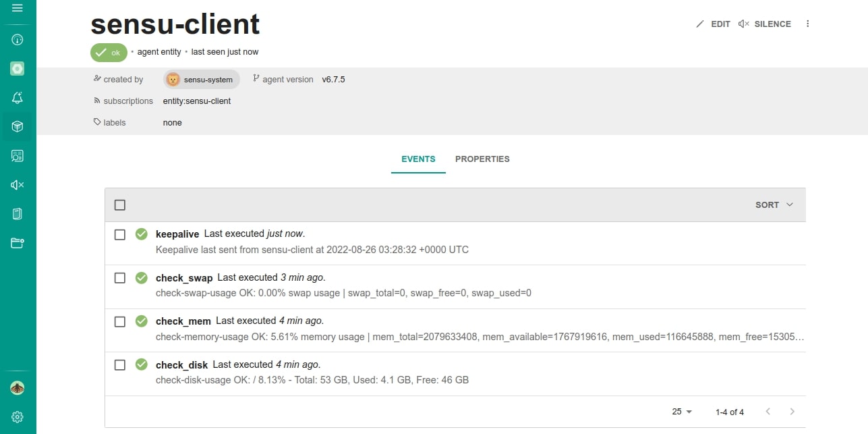
Task: Switch to the EVENTS tab
Action: click(418, 159)
